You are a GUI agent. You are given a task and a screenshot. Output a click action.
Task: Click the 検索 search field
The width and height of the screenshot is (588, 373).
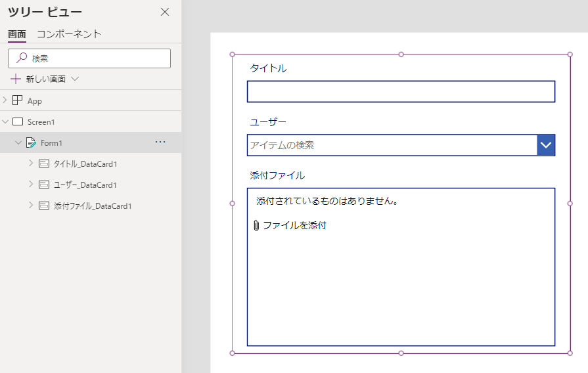[89, 58]
